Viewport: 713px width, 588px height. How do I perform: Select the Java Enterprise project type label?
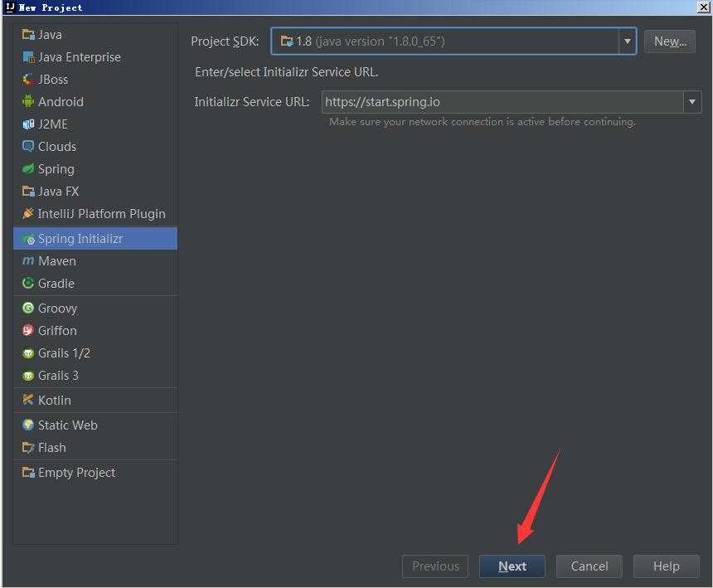click(x=80, y=57)
